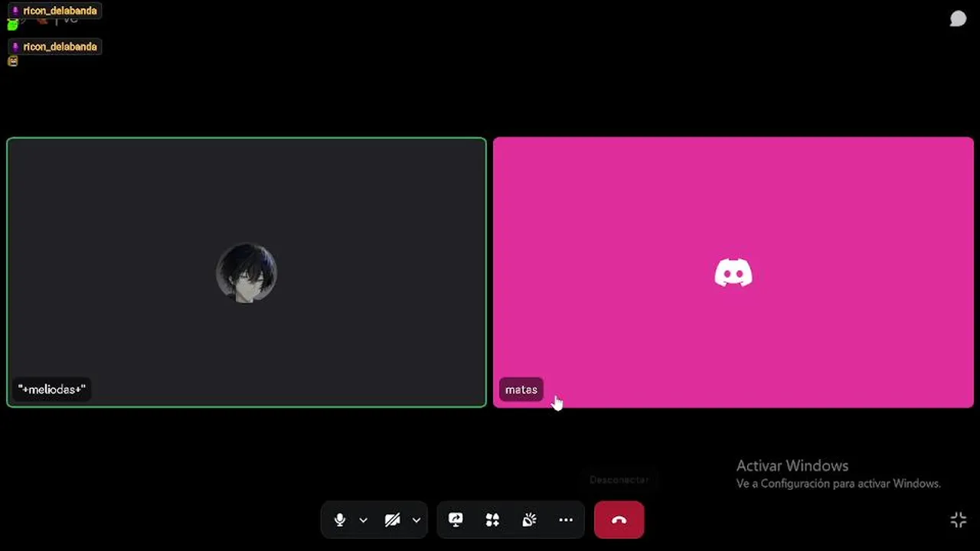Open more options menu
Image resolution: width=980 pixels, height=551 pixels.
[566, 520]
